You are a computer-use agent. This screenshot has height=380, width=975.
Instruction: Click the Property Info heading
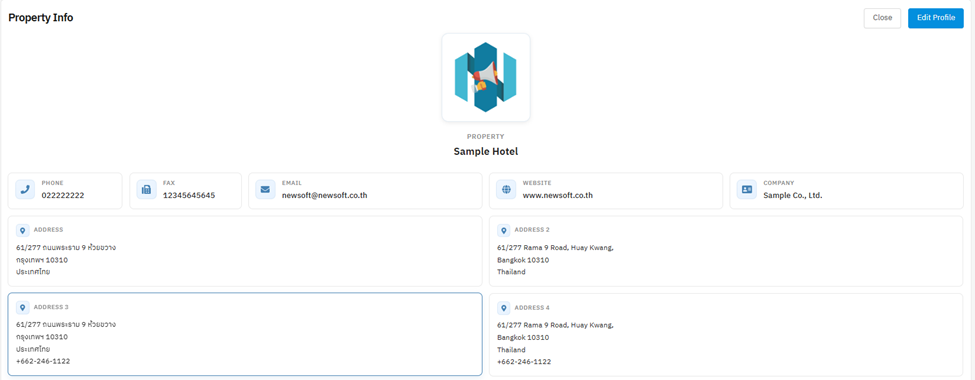pos(40,18)
